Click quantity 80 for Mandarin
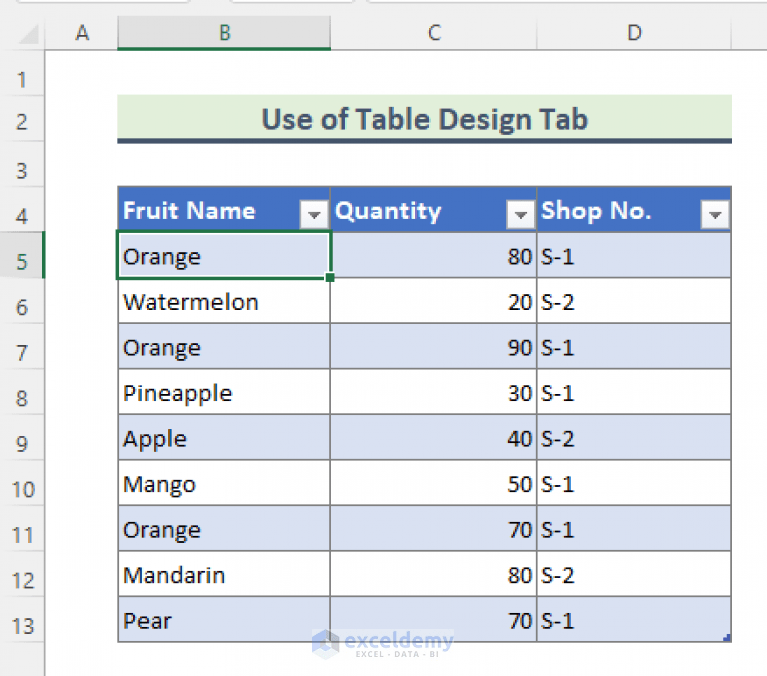 coord(433,574)
